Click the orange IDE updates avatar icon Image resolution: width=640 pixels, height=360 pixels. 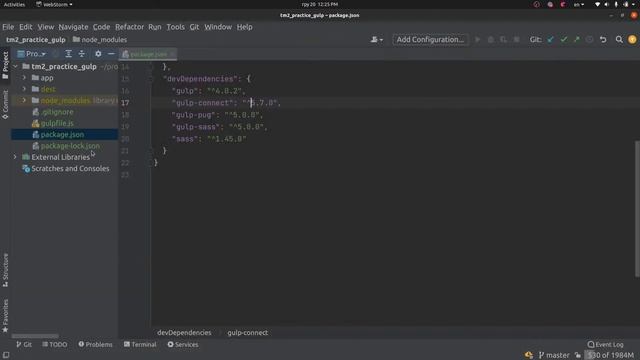tap(632, 40)
